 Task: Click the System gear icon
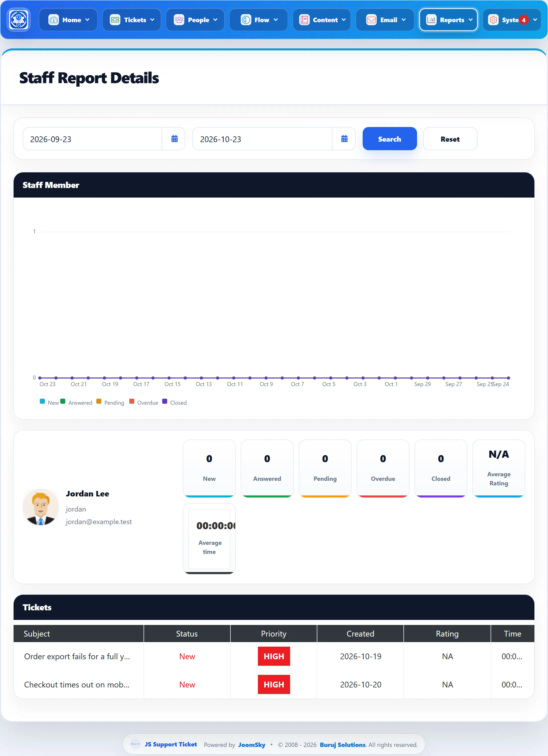[493, 20]
